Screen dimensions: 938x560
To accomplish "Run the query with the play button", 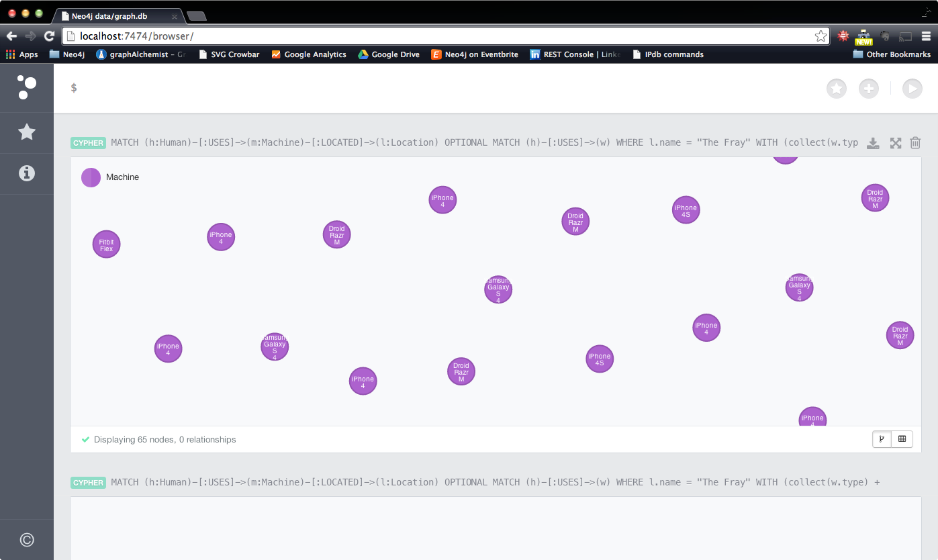I will click(x=912, y=88).
